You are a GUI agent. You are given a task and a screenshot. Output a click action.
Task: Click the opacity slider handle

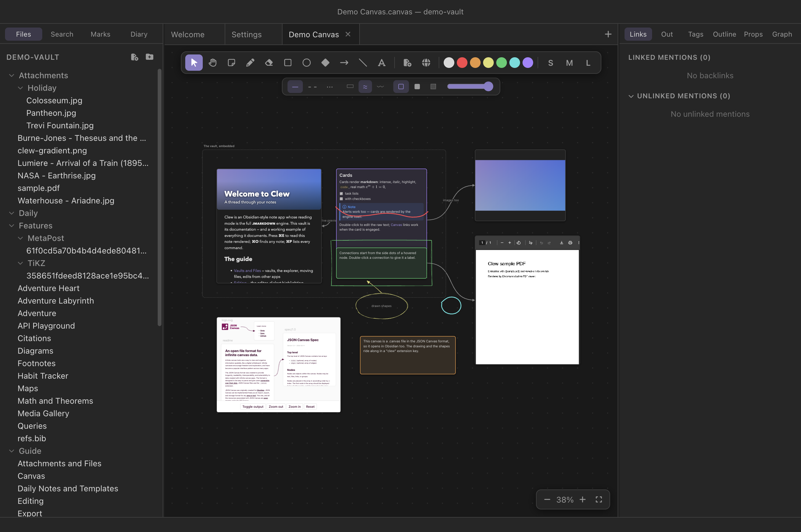click(488, 86)
